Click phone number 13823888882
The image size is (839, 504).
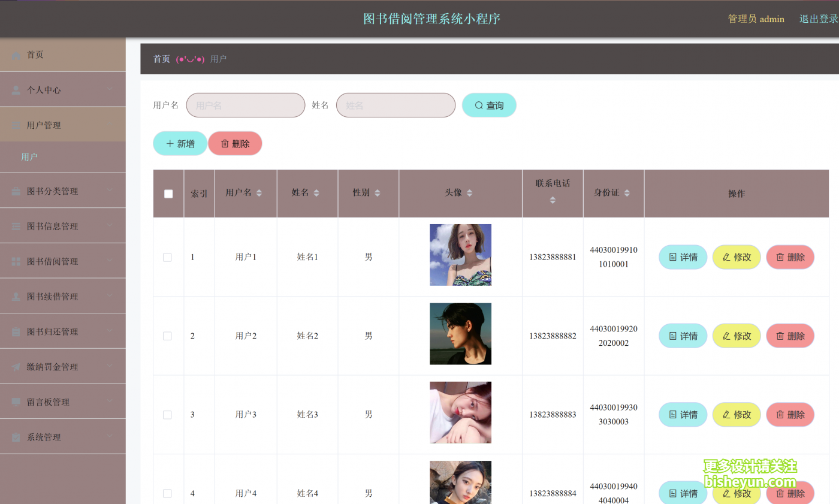tap(553, 336)
